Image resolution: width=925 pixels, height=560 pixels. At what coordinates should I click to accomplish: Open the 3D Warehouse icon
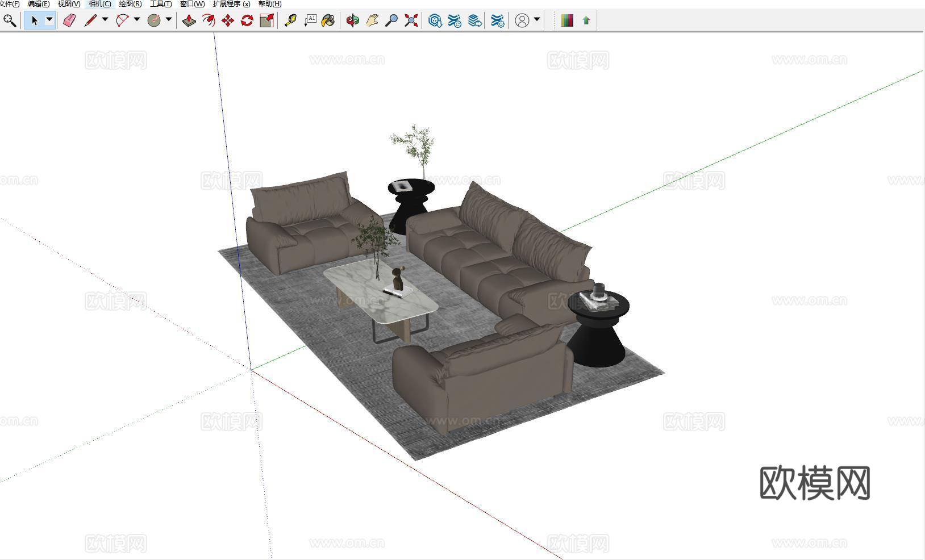coord(435,21)
